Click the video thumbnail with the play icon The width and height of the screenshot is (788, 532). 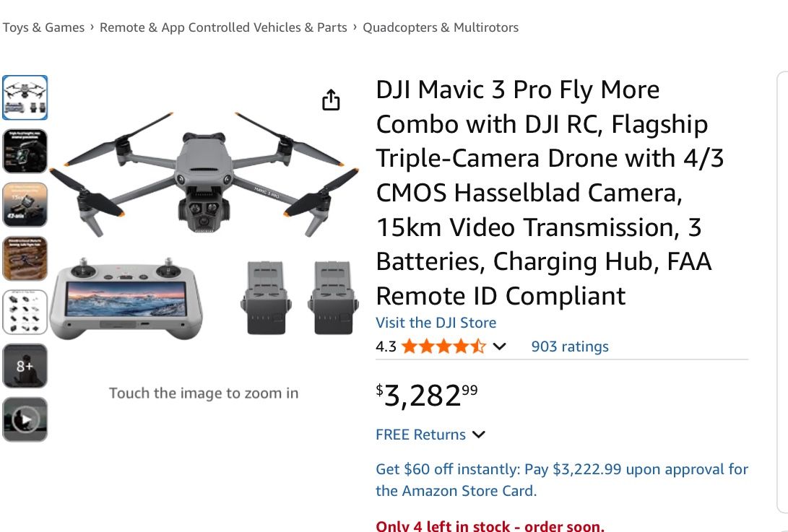(25, 419)
